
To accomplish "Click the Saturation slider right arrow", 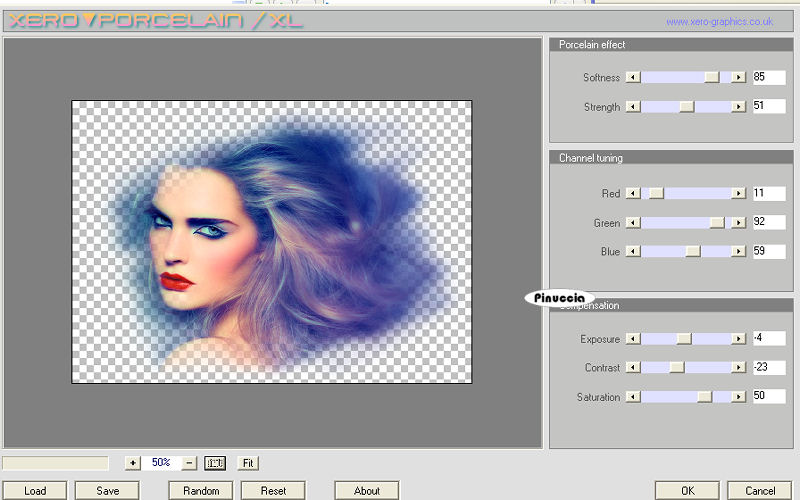I will 738,397.
